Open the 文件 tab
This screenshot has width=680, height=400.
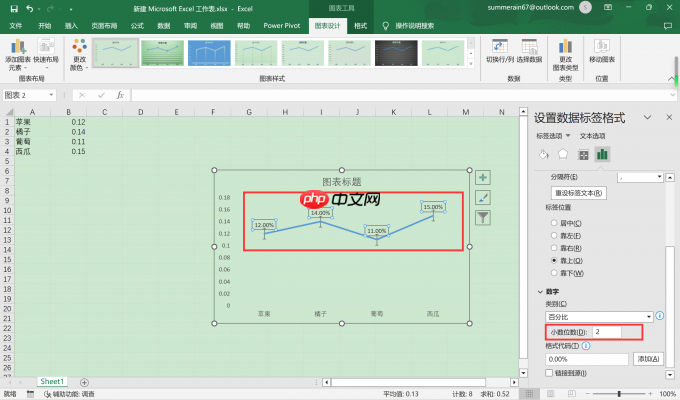coord(16,26)
